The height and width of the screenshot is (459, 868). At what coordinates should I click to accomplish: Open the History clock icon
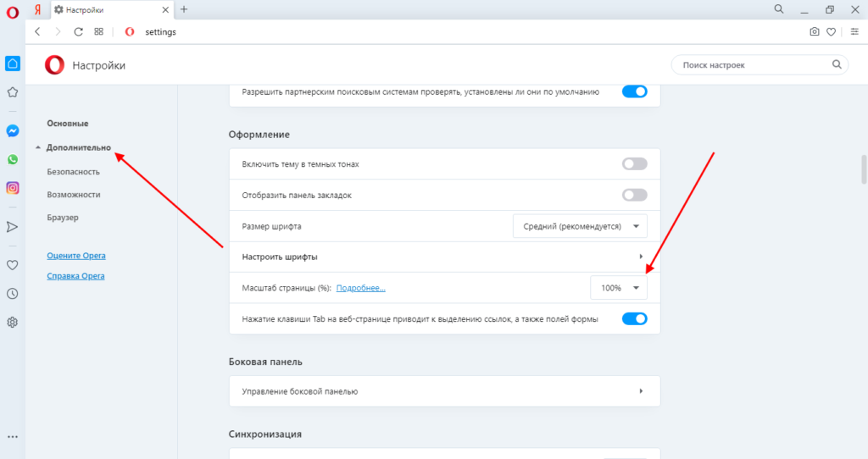click(13, 294)
